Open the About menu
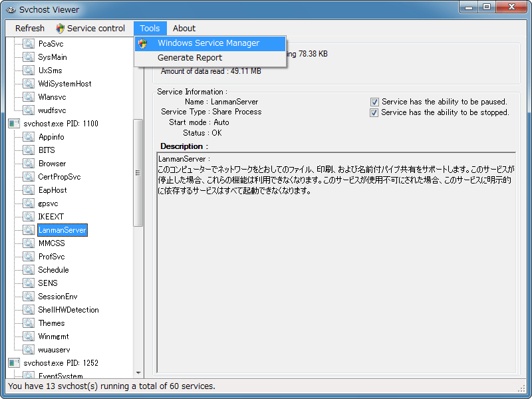Viewport: 532px width, 399px height. pyautogui.click(x=184, y=28)
